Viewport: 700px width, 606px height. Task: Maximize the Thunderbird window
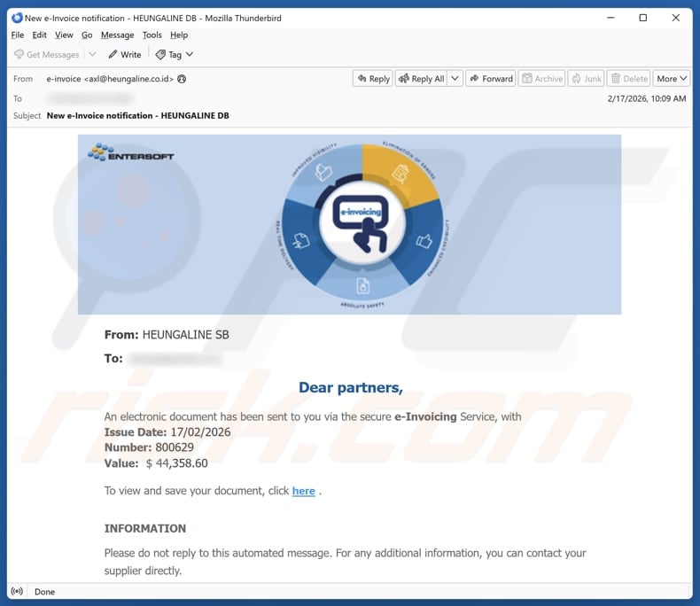point(643,18)
